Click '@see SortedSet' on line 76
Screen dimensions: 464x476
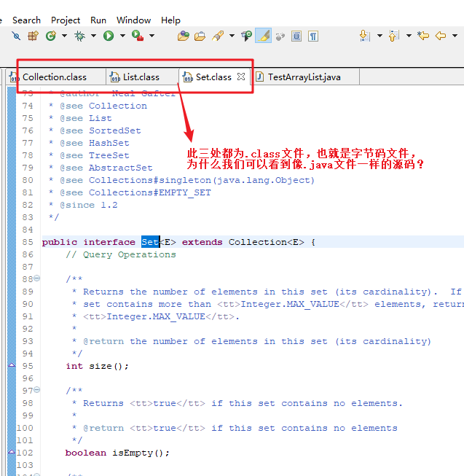101,130
